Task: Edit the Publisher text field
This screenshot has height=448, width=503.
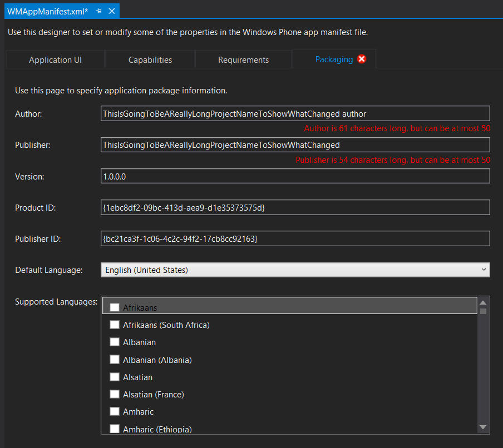Action: [x=295, y=145]
